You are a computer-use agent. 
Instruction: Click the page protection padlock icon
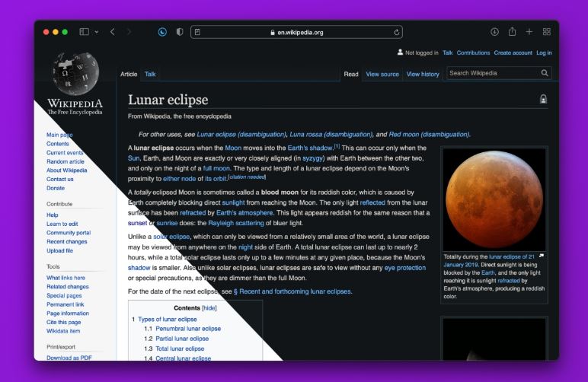click(x=543, y=99)
